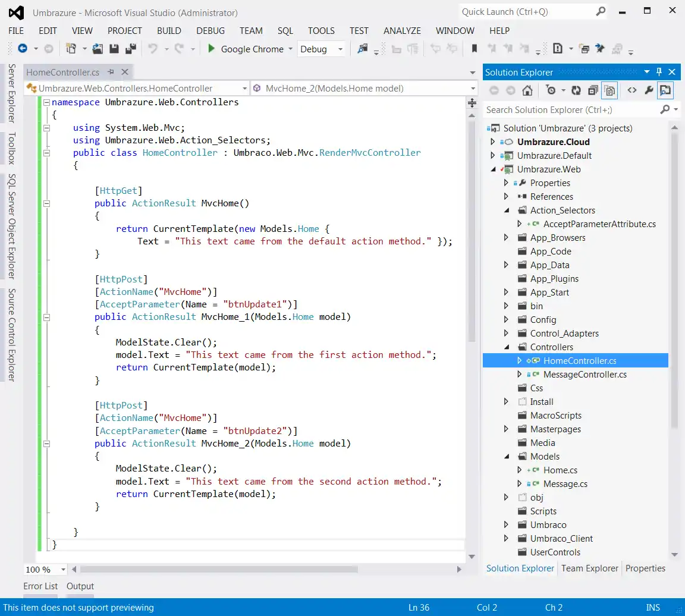Expand the References node
The width and height of the screenshot is (685, 616).
[x=507, y=196]
